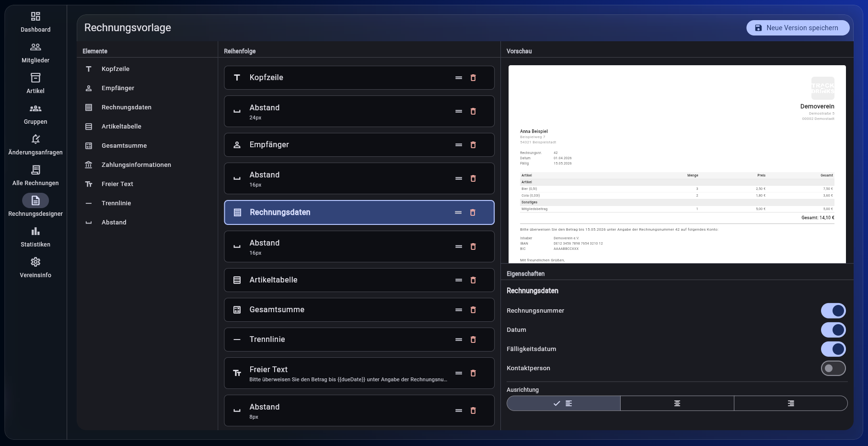The height and width of the screenshot is (446, 868).
Task: Open Vereinsinfo gear icon
Action: 35,262
